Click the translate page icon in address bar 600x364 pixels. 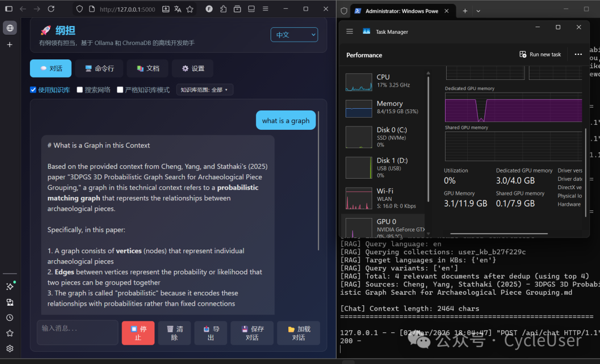(178, 9)
